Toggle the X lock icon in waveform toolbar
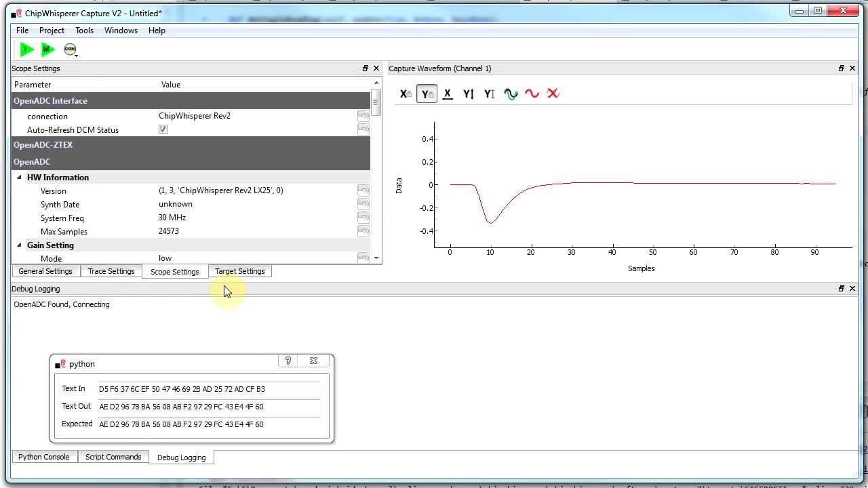The width and height of the screenshot is (868, 488). 406,94
